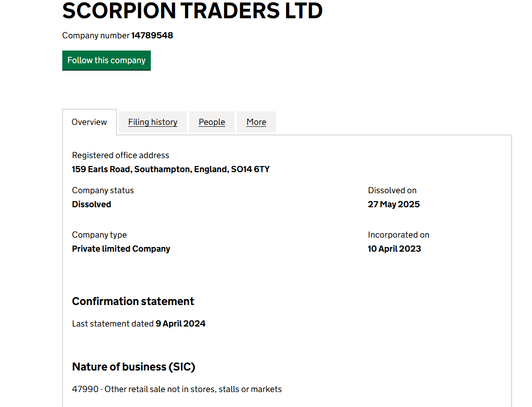Select the More tab
The height and width of the screenshot is (407, 532).
pyautogui.click(x=256, y=122)
